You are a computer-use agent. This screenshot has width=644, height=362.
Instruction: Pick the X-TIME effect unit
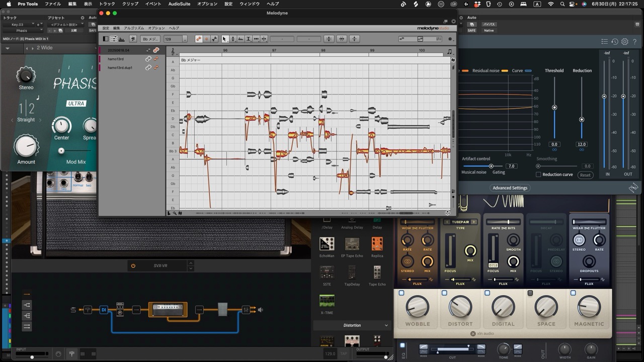[327, 301]
